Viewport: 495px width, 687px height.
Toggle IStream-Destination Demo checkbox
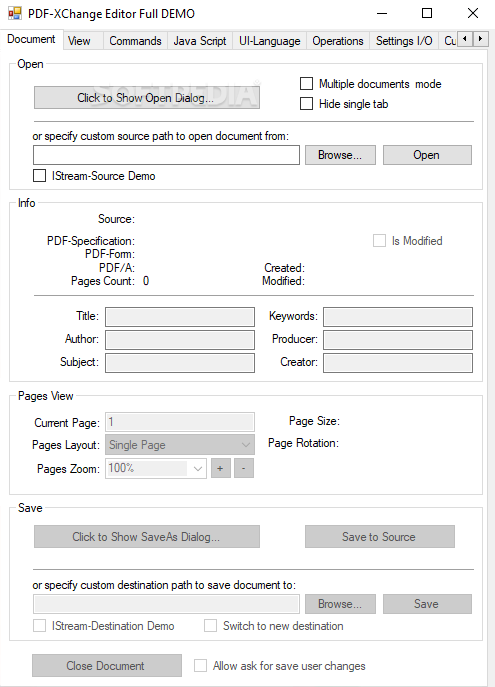point(39,626)
